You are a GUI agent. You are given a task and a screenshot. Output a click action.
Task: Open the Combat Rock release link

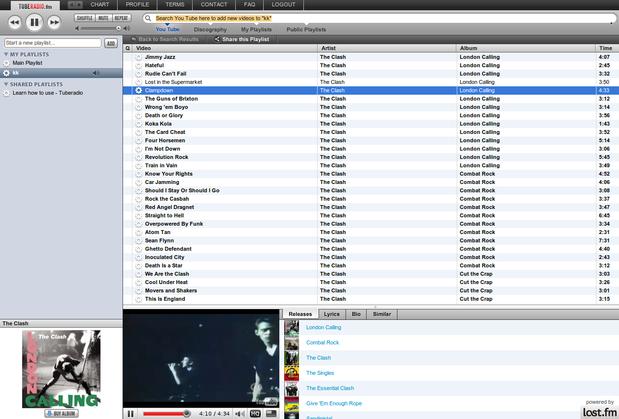click(323, 342)
